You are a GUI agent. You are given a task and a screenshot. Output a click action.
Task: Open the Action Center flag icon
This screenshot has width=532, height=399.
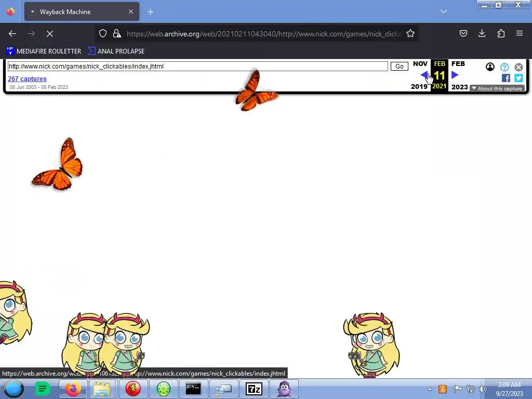(x=458, y=389)
